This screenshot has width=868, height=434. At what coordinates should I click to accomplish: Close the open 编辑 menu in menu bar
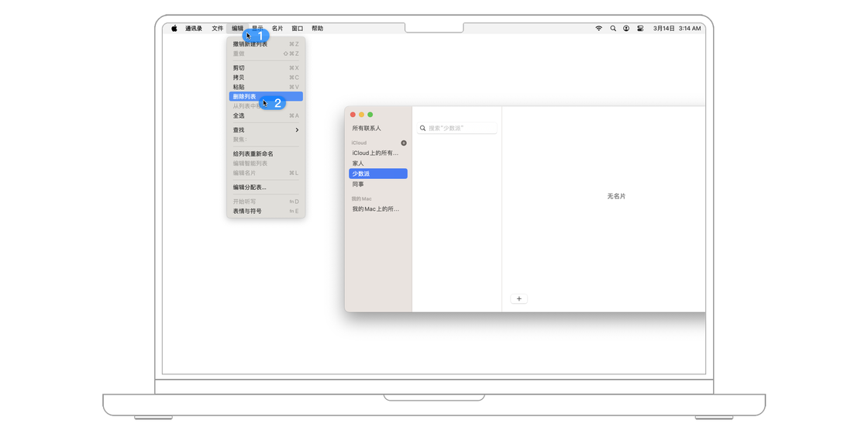pyautogui.click(x=237, y=28)
